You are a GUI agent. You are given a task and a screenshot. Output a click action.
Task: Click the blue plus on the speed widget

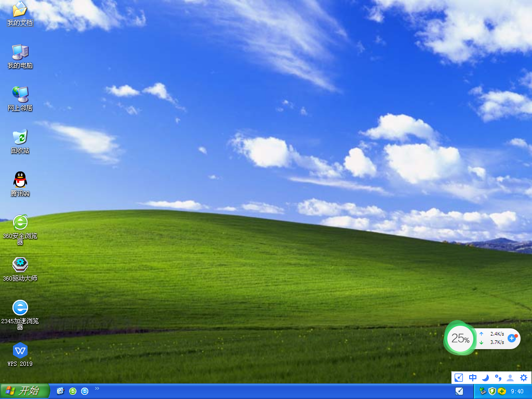coord(512,338)
